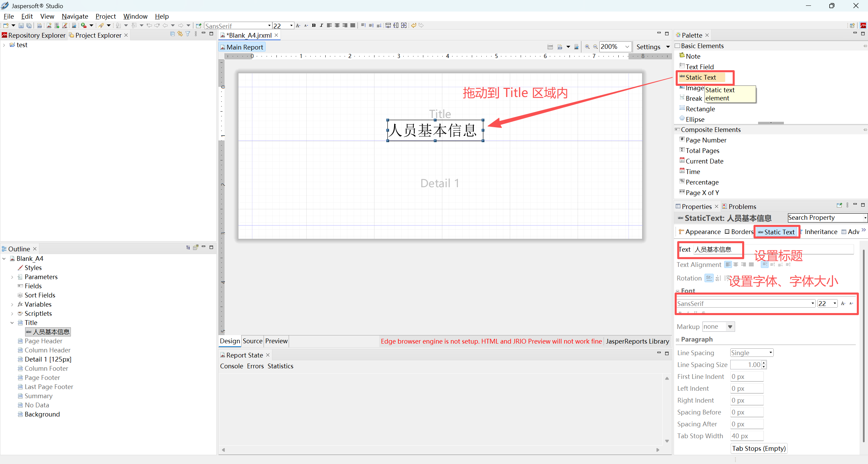The width and height of the screenshot is (868, 464).
Task: Click the Settings button in the editor
Action: tap(648, 47)
